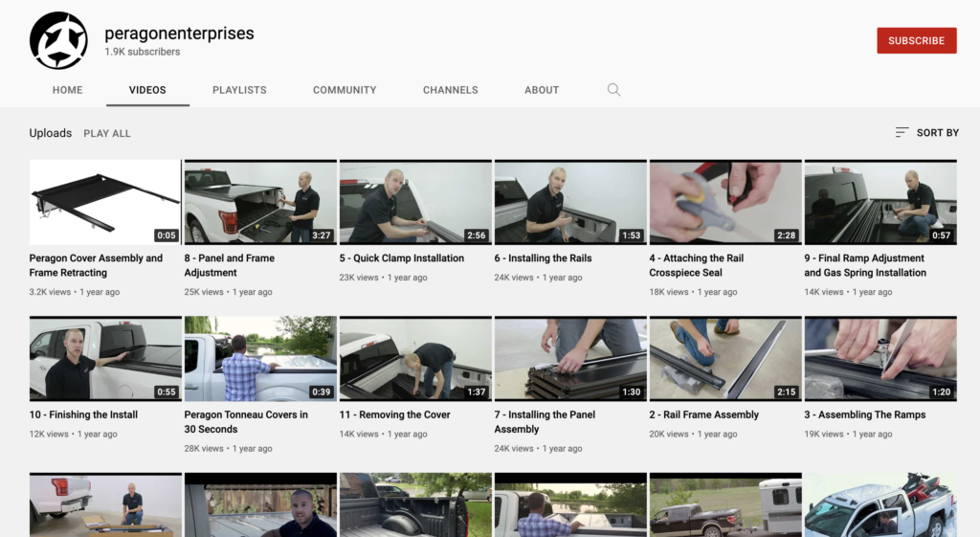The image size is (980, 537).
Task: Click the peragonenterprises channel name
Action: point(179,34)
